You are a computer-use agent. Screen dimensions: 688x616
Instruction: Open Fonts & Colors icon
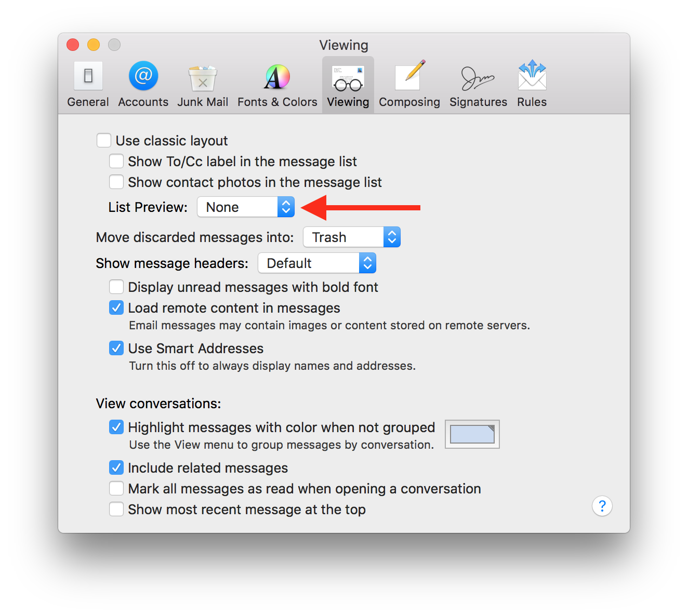point(277,77)
